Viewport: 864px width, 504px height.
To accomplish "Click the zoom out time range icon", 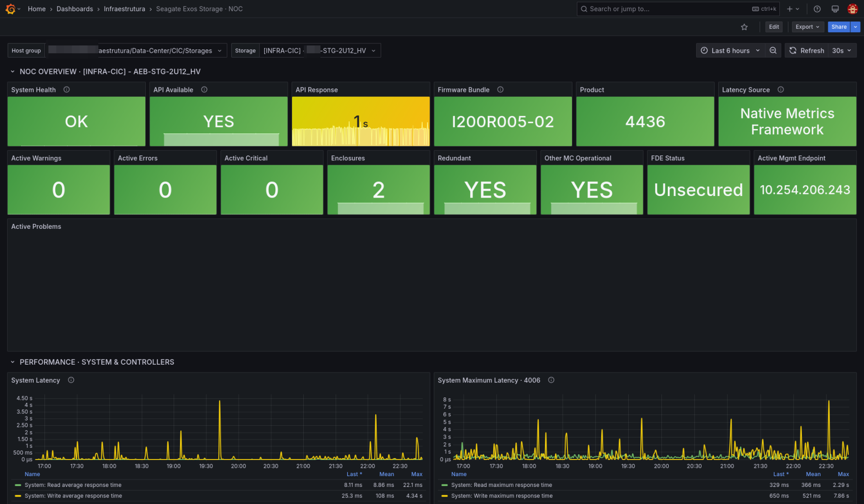I will pos(773,50).
